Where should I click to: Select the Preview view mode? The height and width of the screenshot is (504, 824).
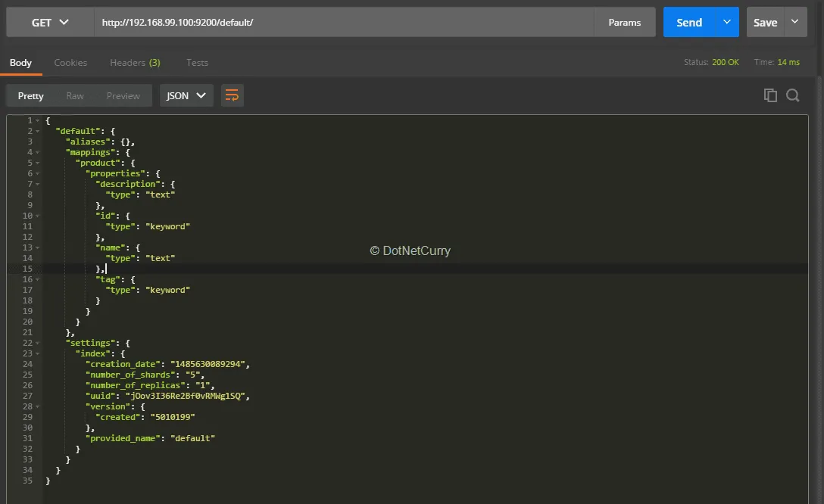tap(123, 96)
